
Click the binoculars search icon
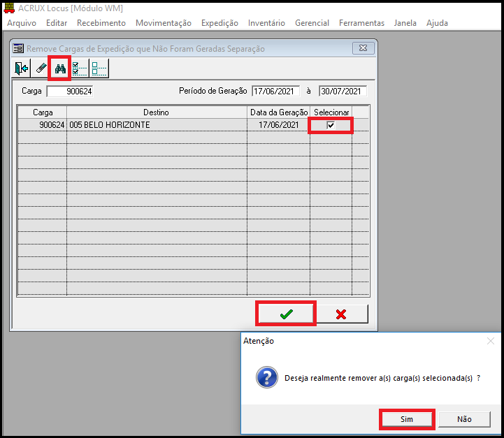60,68
